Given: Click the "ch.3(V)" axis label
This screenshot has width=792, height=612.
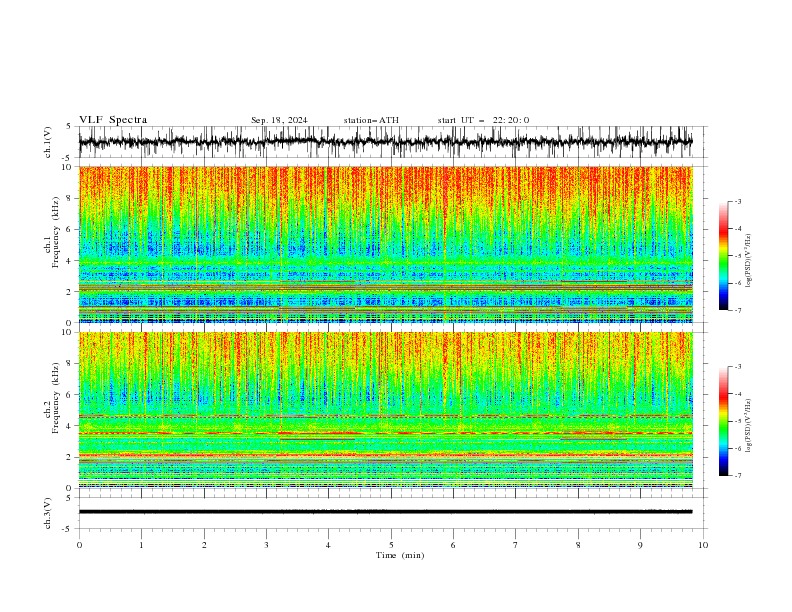Looking at the screenshot, I should pos(48,513).
